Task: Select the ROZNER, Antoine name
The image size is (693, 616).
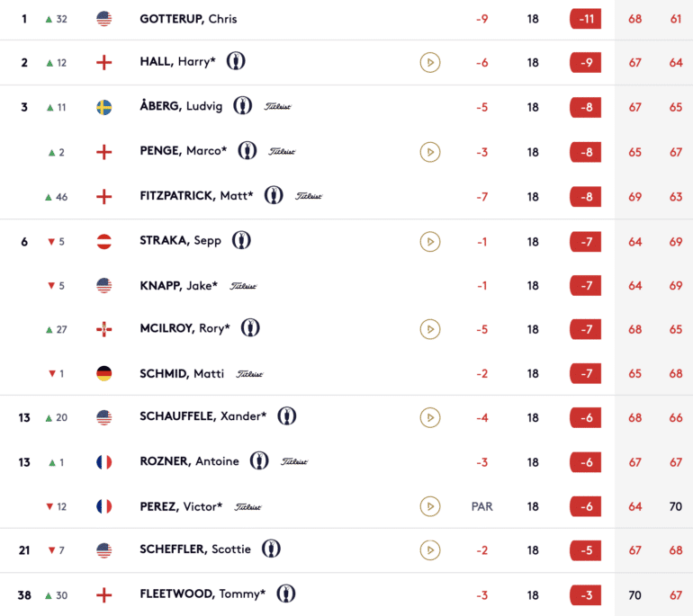Action: tap(189, 461)
